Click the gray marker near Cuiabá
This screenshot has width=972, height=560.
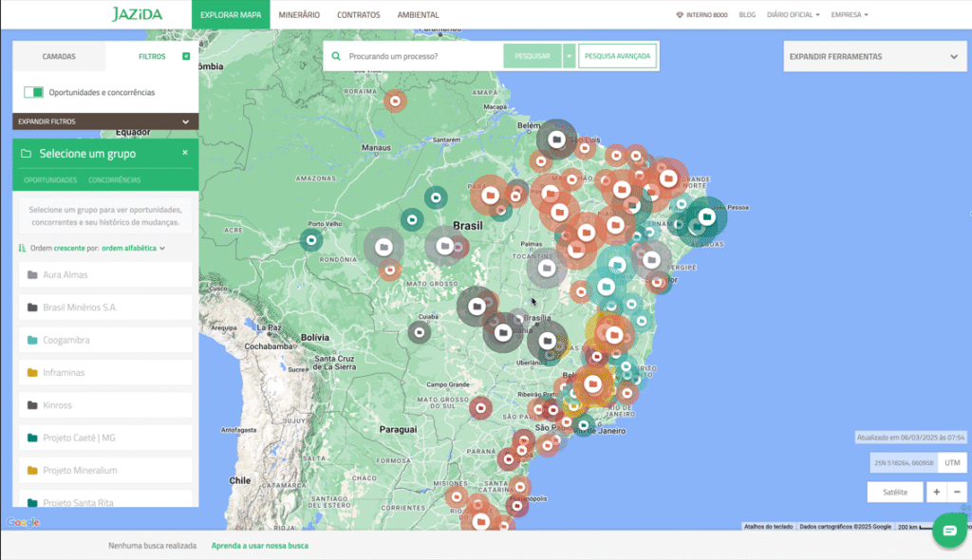click(x=420, y=332)
